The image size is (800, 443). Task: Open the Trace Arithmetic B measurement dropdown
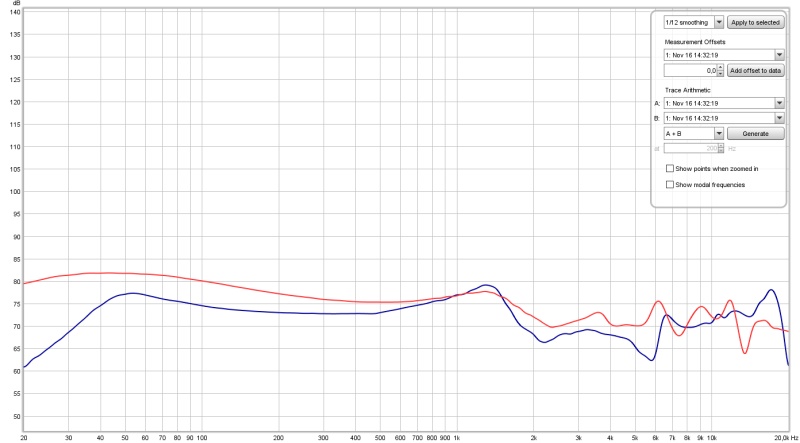(778, 118)
